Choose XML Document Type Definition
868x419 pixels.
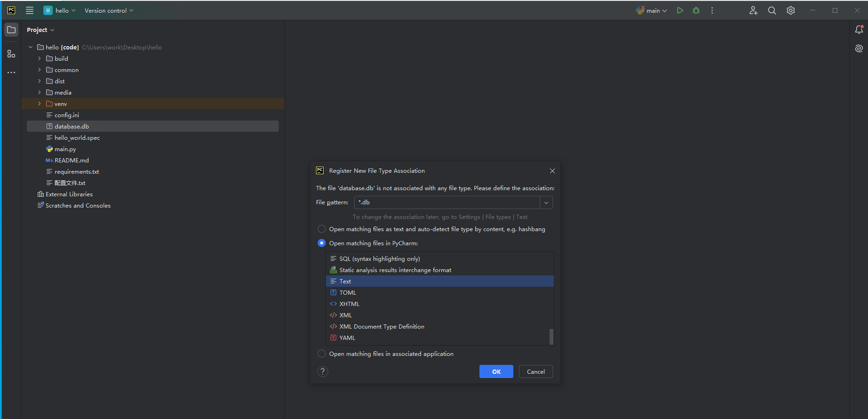440,326
